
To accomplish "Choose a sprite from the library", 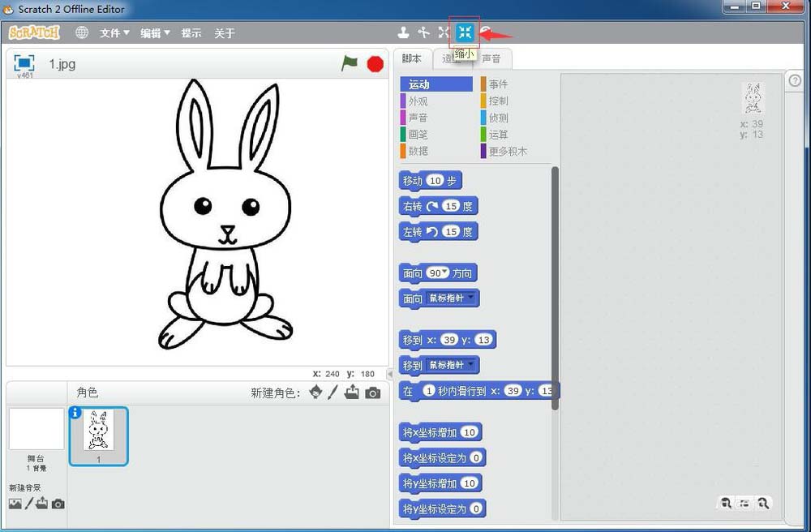I will click(315, 393).
